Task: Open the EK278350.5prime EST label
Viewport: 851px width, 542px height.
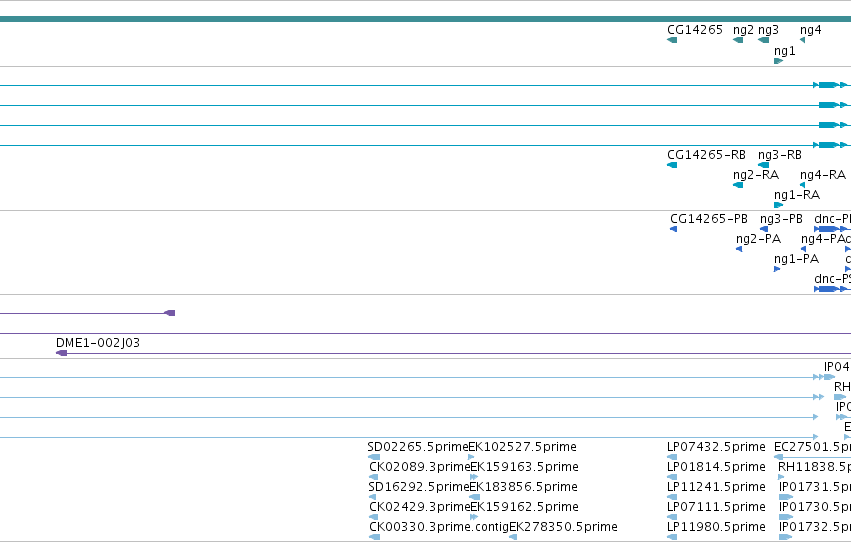Action: click(x=563, y=527)
